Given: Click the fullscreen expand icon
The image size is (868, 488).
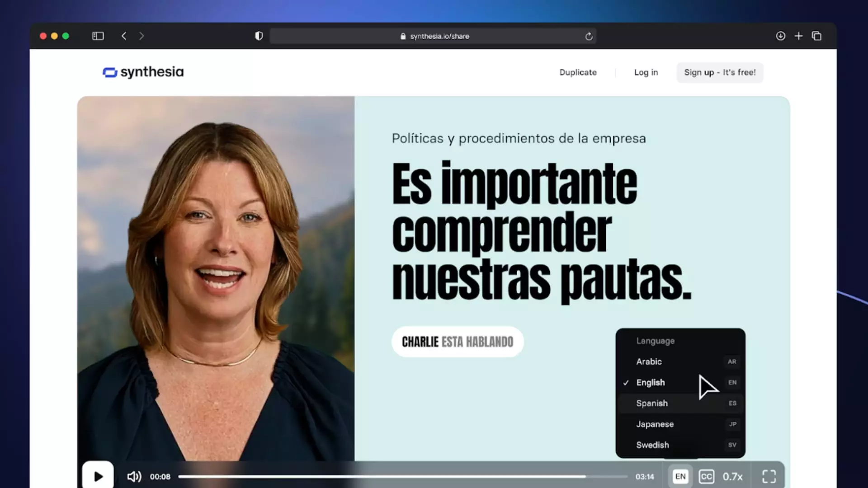Looking at the screenshot, I should pyautogui.click(x=769, y=477).
